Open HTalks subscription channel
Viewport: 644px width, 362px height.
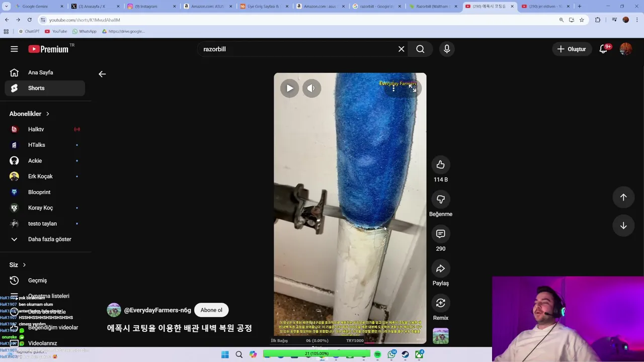(x=45, y=145)
